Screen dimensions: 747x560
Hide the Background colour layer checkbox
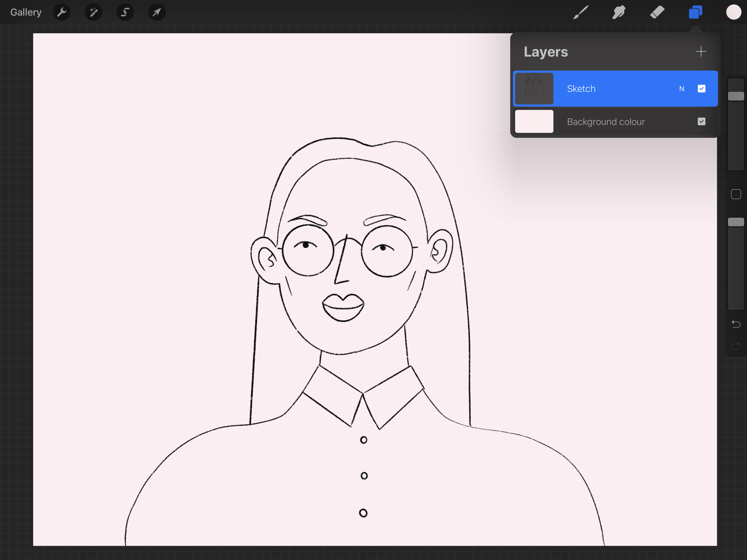(x=701, y=122)
